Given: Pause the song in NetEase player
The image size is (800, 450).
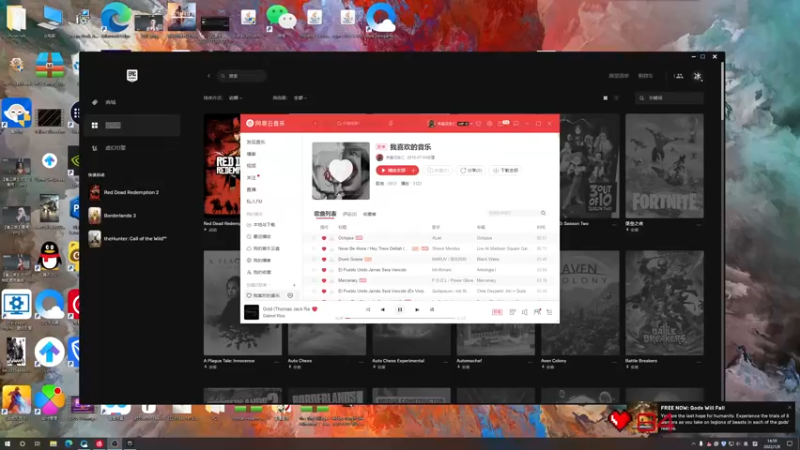Looking at the screenshot, I should tap(400, 310).
